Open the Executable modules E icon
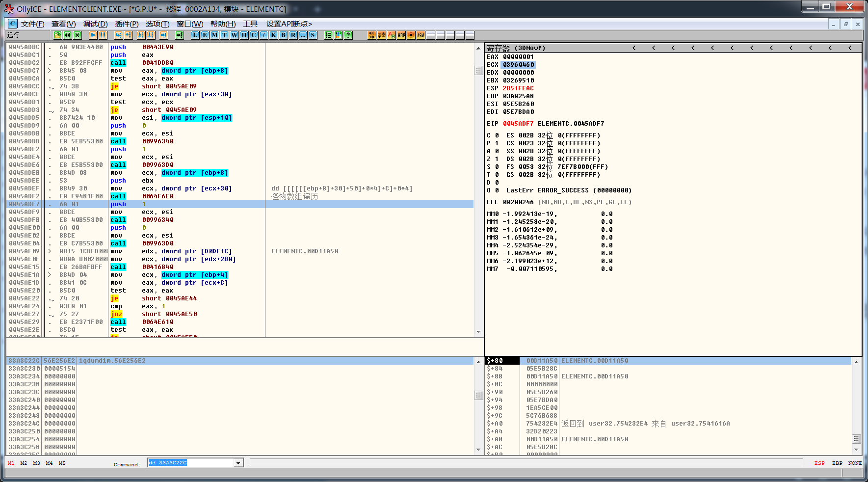This screenshot has width=868, height=482. (x=205, y=35)
